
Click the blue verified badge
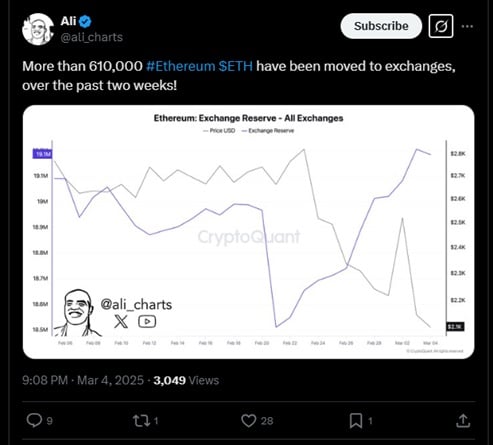(85, 21)
